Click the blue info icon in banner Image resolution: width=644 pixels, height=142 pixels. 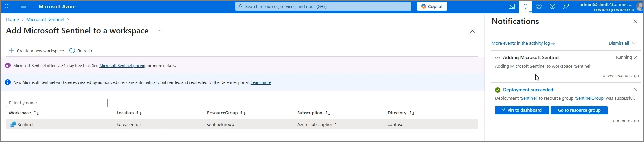(8, 82)
